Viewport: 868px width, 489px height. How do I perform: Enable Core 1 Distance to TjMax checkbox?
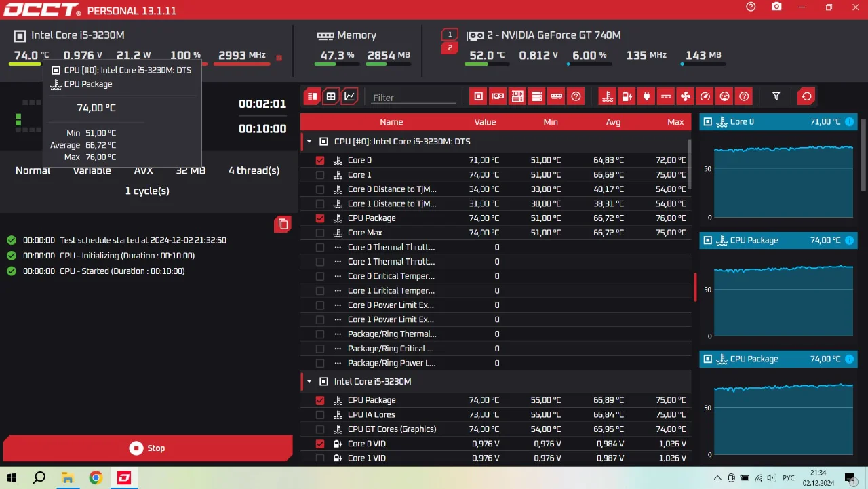(320, 204)
